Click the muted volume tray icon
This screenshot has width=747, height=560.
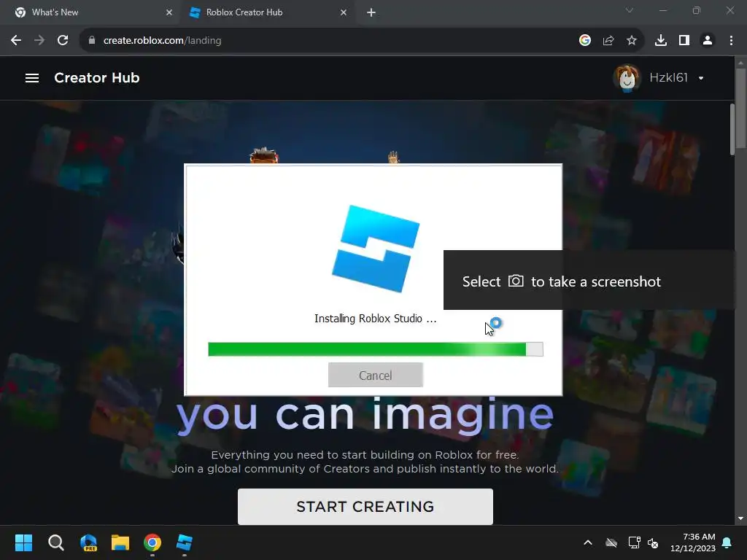point(653,542)
